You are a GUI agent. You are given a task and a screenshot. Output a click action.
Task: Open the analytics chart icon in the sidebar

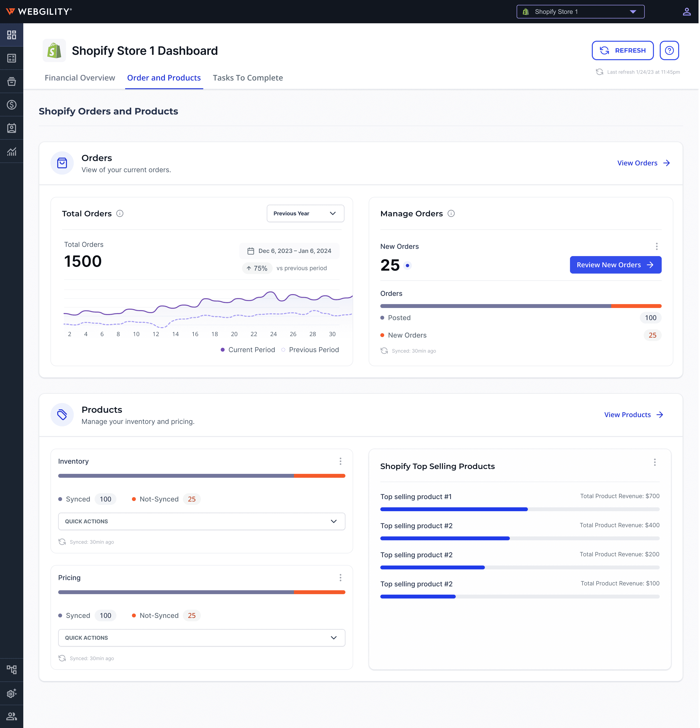(x=11, y=152)
